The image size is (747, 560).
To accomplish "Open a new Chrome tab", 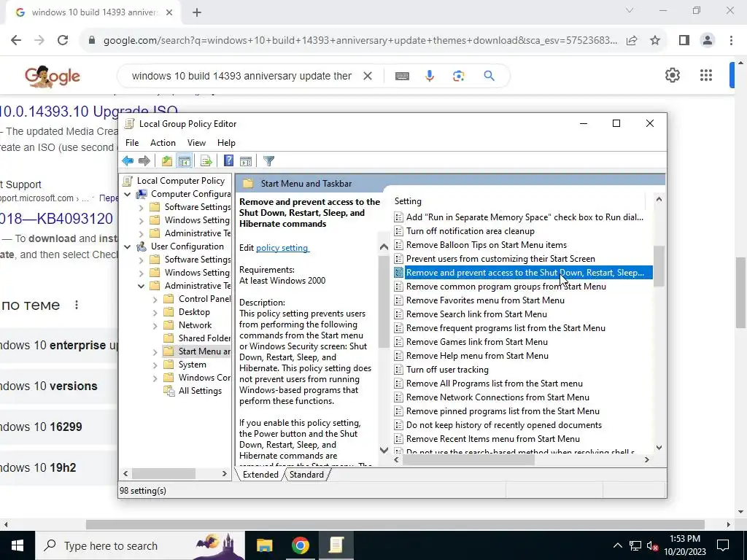I will (197, 12).
